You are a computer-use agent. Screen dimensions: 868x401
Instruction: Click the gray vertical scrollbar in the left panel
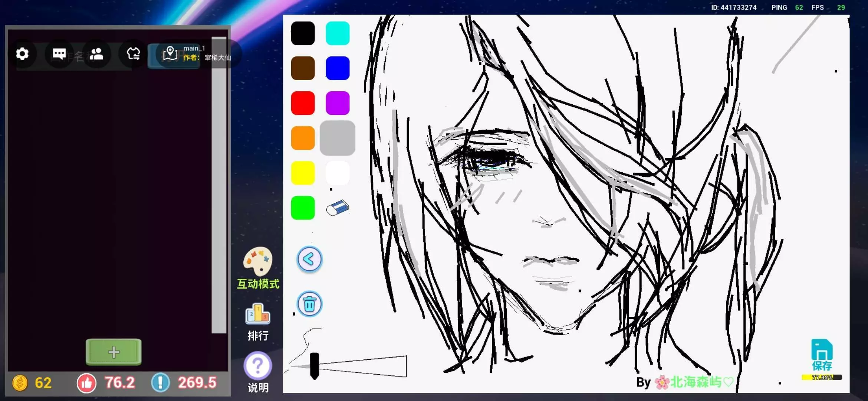pos(219,186)
